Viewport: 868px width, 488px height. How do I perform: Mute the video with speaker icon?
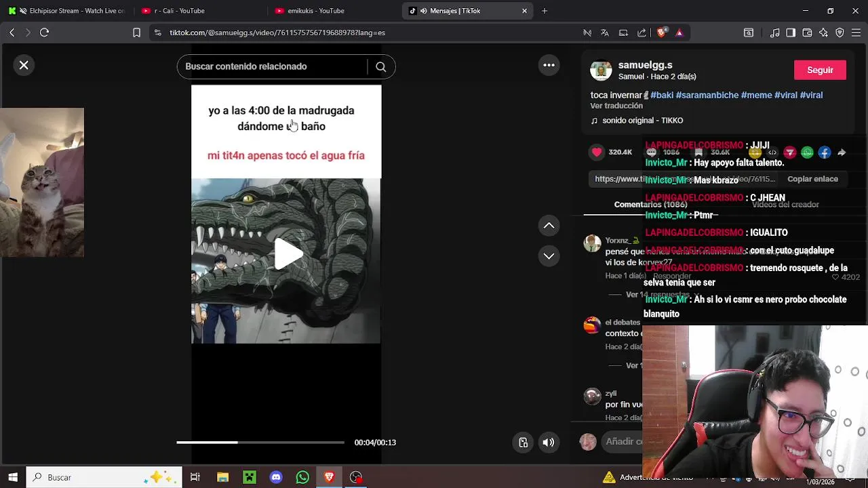click(548, 443)
